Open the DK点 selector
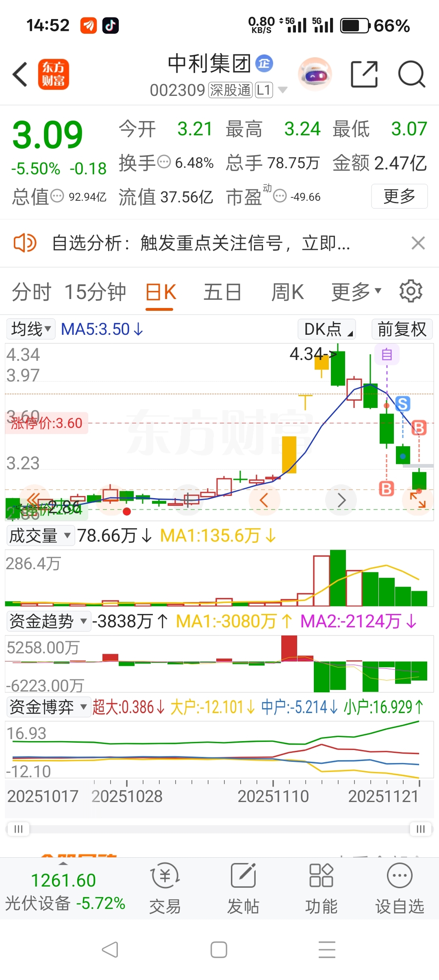The height and width of the screenshot is (980, 439). click(327, 329)
